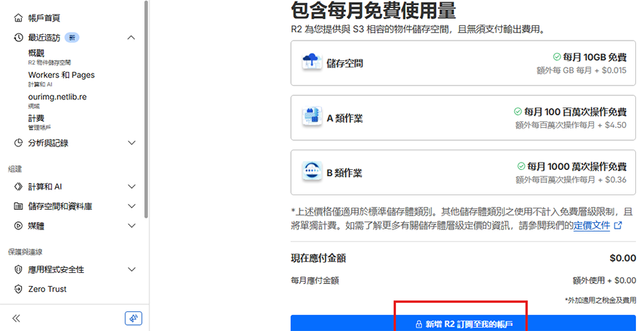Image resolution: width=644 pixels, height=331 pixels.
Task: Click the cloud storage icon for 儲存空間
Action: point(312,62)
